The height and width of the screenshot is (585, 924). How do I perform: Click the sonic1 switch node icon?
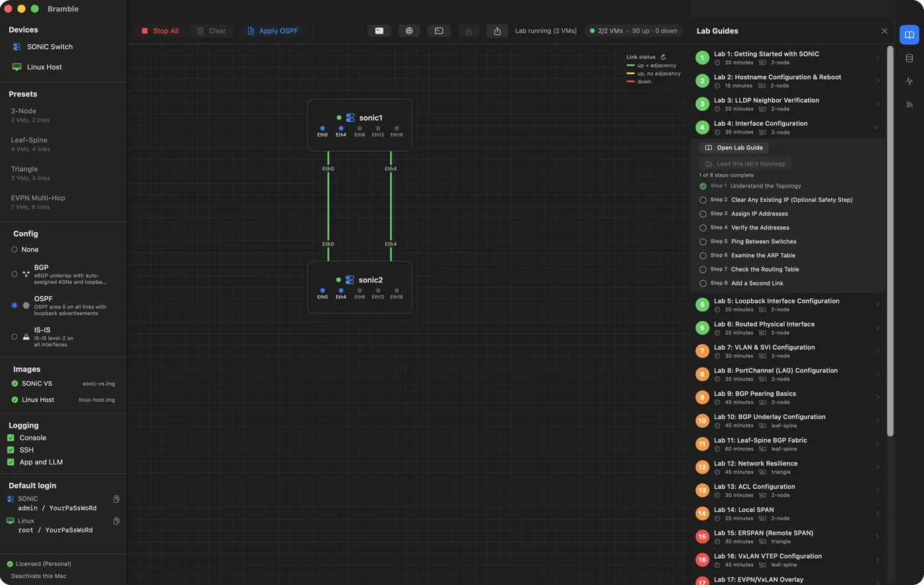coord(350,117)
